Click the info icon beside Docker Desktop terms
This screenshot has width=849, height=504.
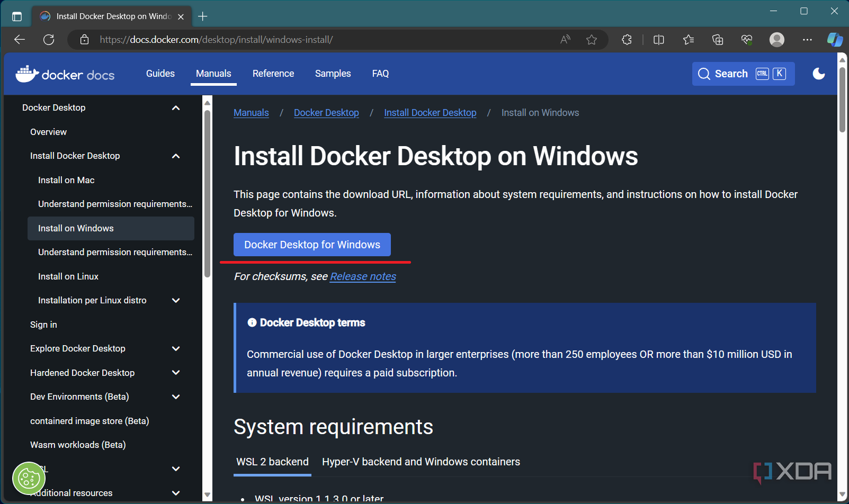tap(252, 322)
